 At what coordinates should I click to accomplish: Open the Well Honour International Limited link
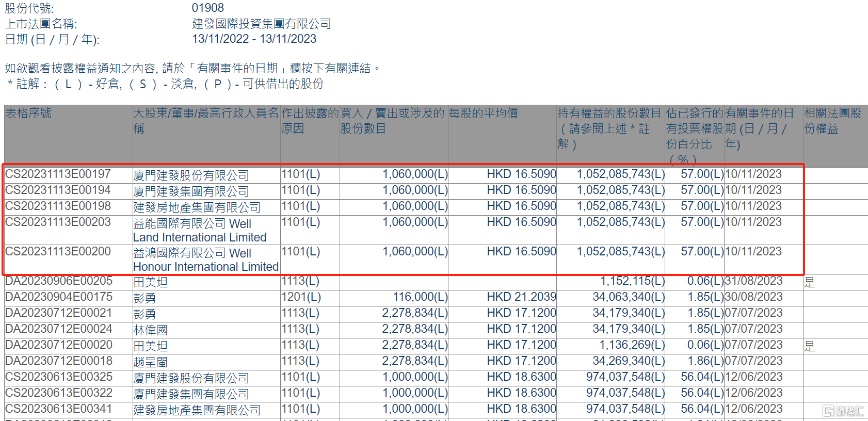coord(206,260)
